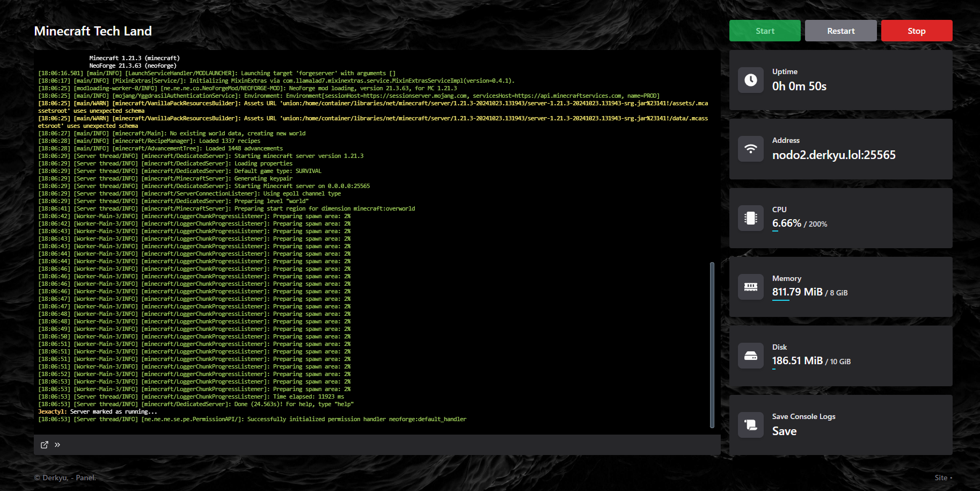This screenshot has height=491, width=980.
Task: Click the Uptime 0h 0m 50s value
Action: [x=799, y=86]
